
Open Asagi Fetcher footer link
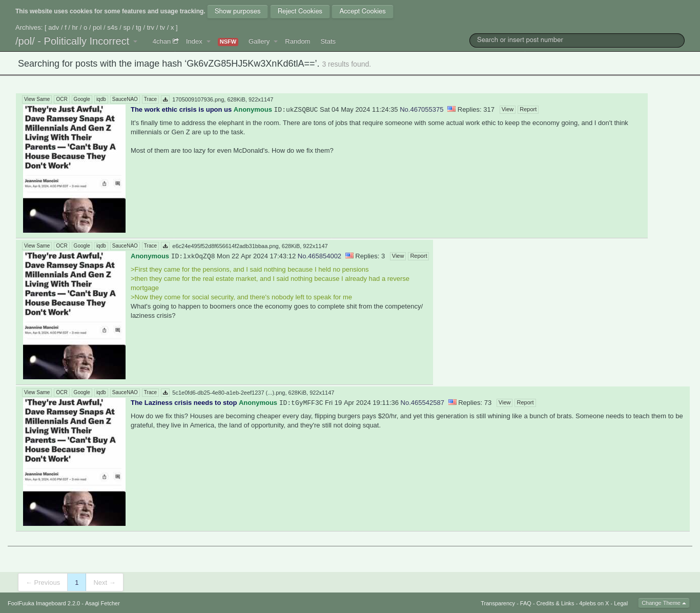point(102,603)
